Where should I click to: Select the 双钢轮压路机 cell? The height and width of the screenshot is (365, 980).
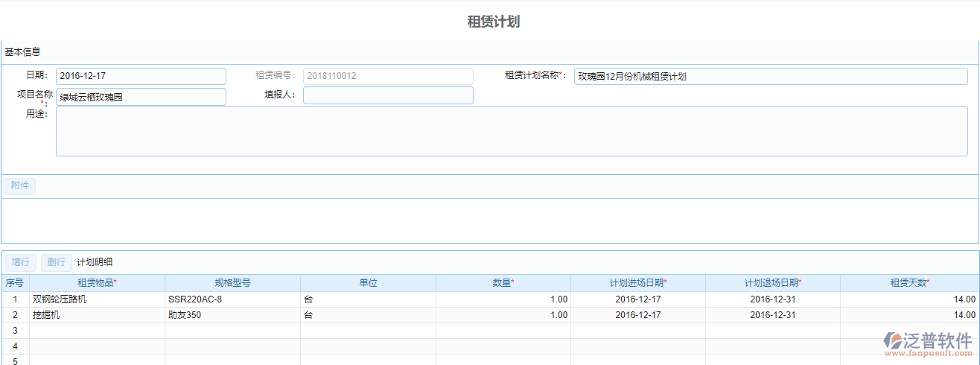point(97,299)
